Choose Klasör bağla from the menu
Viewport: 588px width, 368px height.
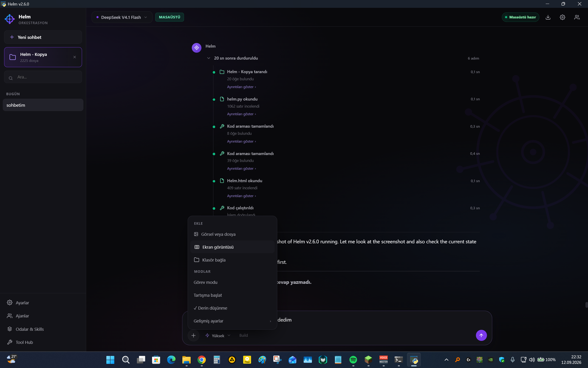(x=232, y=260)
